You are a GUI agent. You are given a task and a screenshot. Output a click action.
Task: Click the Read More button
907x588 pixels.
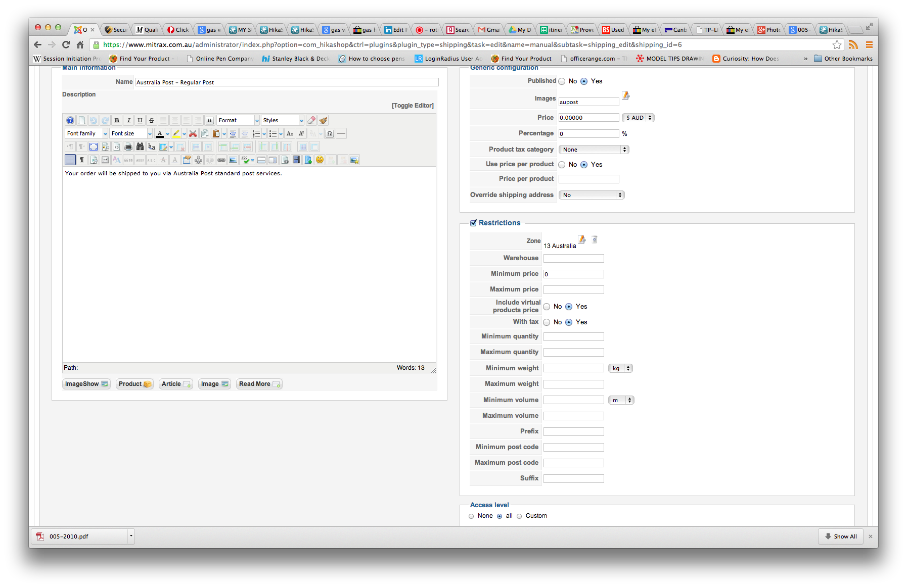point(259,384)
